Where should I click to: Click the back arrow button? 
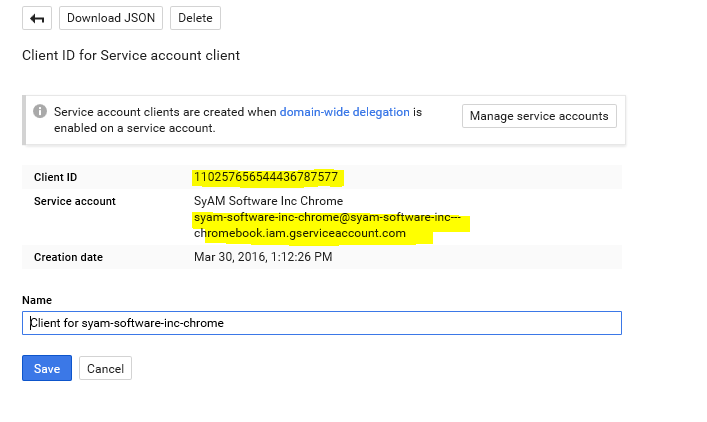pyautogui.click(x=38, y=18)
